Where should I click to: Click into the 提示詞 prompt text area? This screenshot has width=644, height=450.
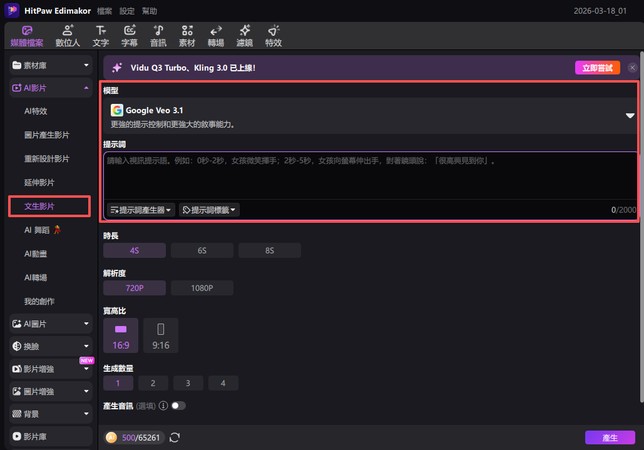coord(370,176)
